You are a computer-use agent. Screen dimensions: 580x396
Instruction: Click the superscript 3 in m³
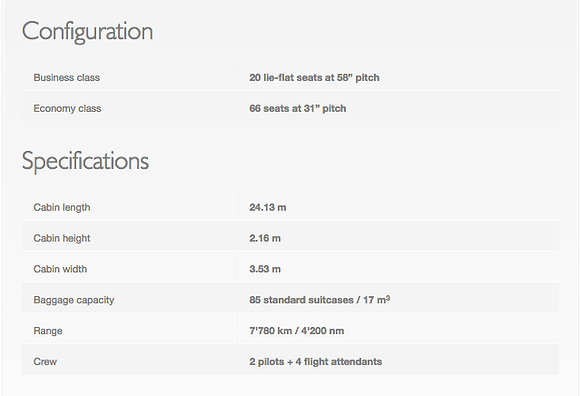coord(388,297)
